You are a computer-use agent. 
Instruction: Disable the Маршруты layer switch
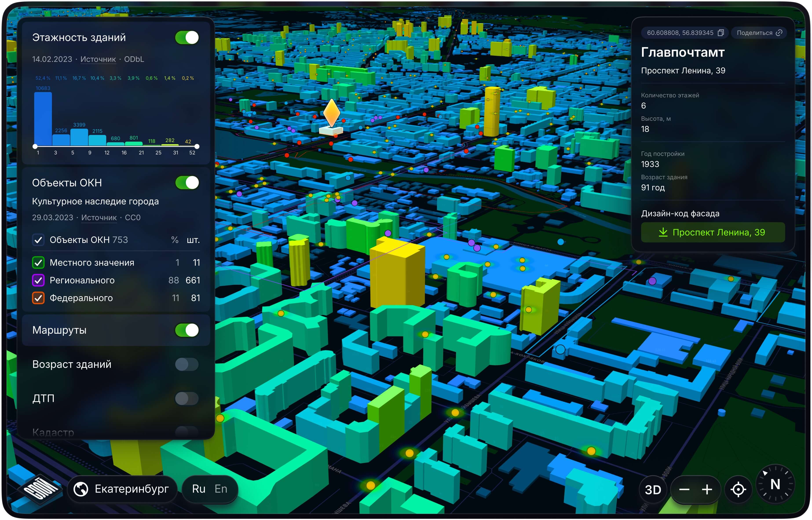(187, 330)
